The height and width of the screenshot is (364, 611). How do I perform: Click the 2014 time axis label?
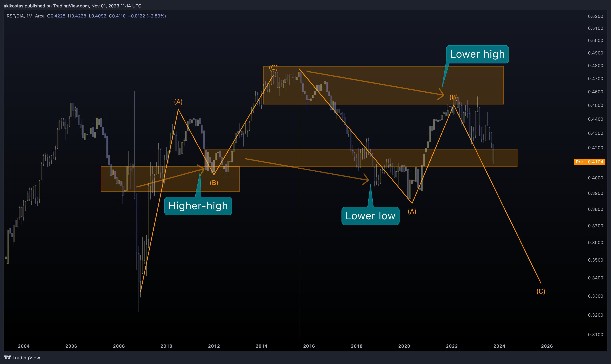(x=261, y=346)
